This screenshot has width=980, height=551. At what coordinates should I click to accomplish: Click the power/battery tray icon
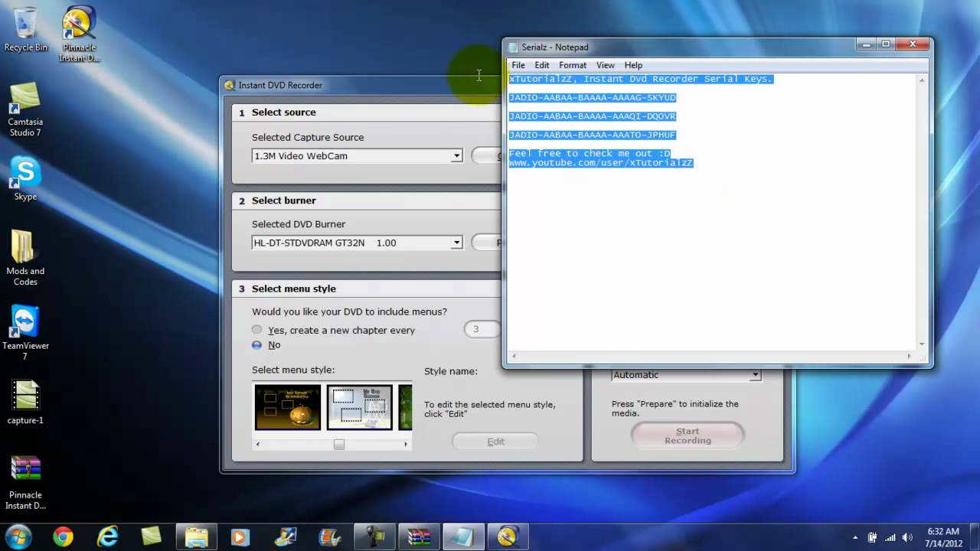click(x=872, y=537)
